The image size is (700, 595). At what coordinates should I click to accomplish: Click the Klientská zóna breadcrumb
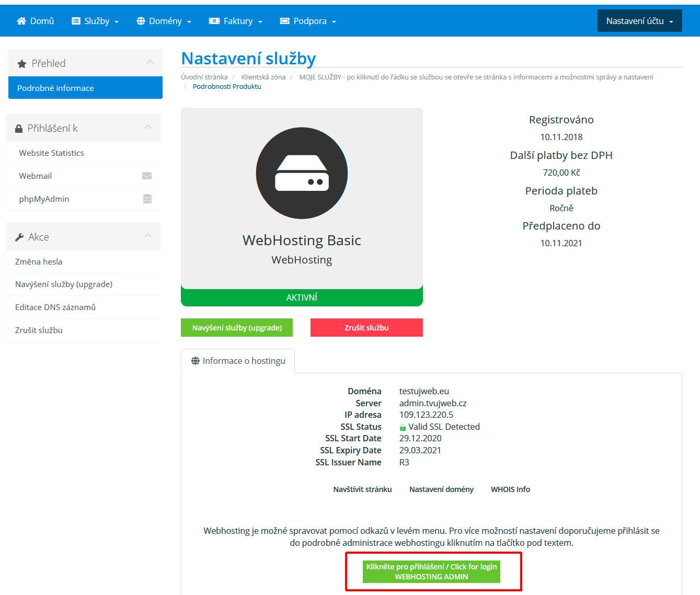click(263, 77)
